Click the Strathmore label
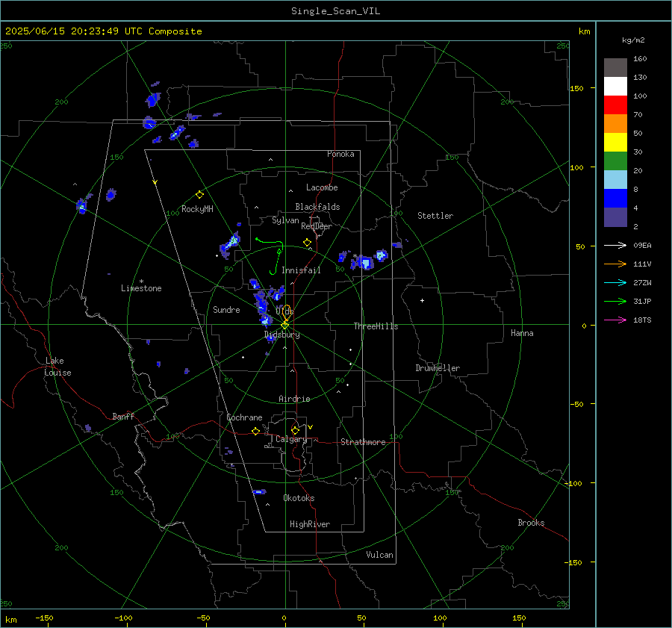 click(x=363, y=442)
